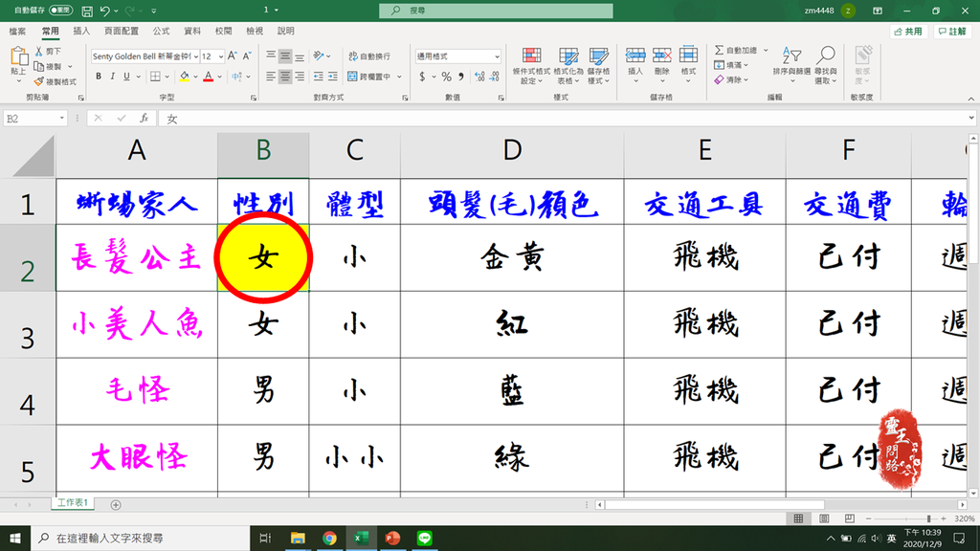This screenshot has height=551, width=980.
Task: Toggle center text alignment
Action: click(285, 77)
